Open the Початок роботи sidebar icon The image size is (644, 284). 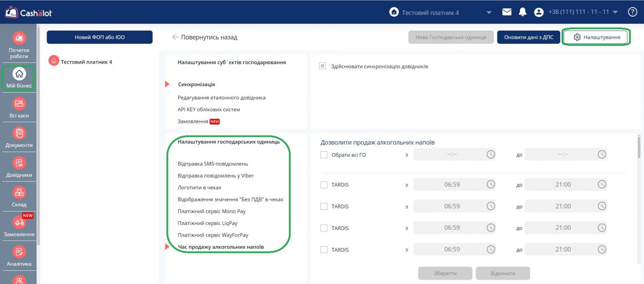coord(19,39)
